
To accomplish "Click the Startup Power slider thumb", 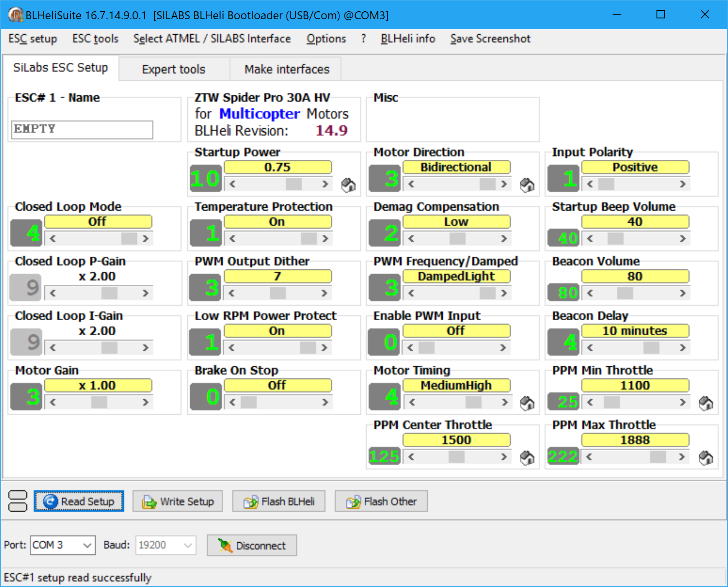I will point(294,184).
